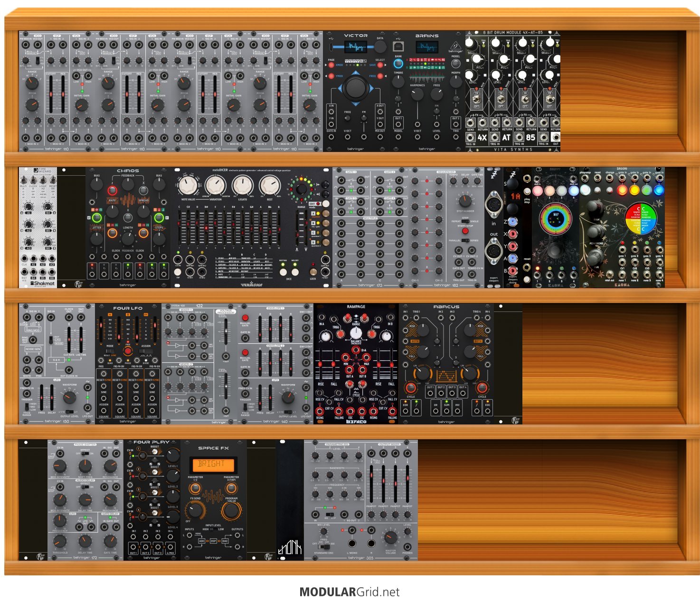Toggle INPUT LEVEL high/low switch on Space FX
The image size is (700, 602).
tap(213, 530)
